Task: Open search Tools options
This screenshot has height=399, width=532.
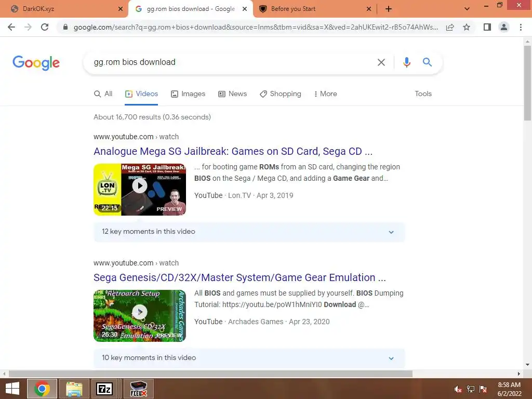Action: 423,94
